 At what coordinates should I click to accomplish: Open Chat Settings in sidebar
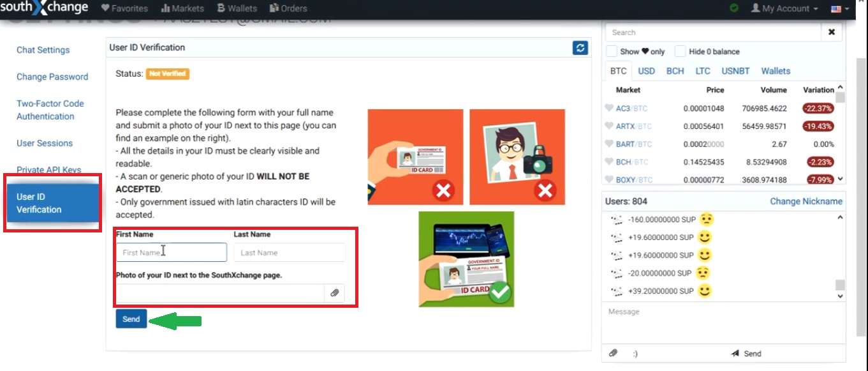point(43,50)
